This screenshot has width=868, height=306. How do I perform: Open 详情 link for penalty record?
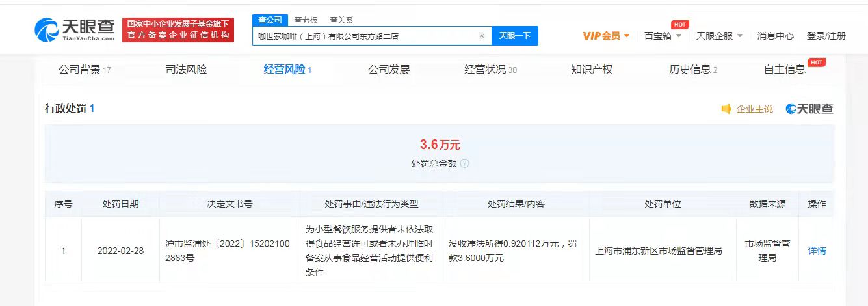coord(817,251)
